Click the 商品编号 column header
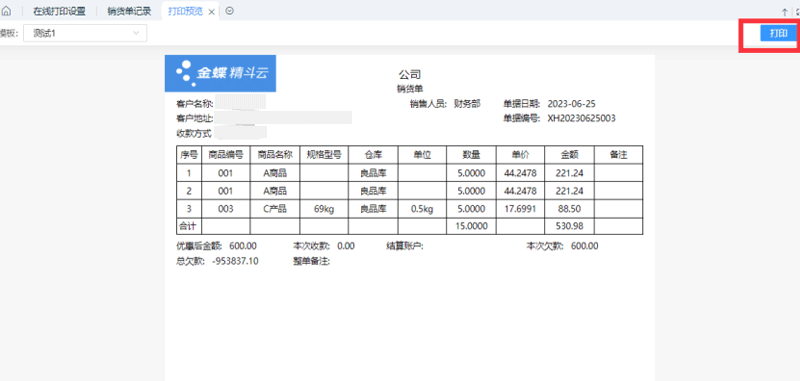The width and height of the screenshot is (800, 381). point(226,155)
